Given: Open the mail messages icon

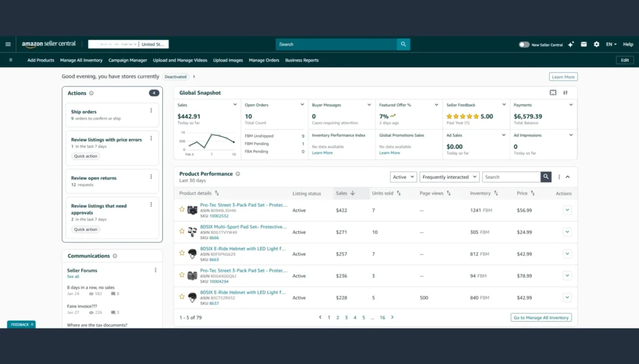Looking at the screenshot, I should [x=583, y=44].
